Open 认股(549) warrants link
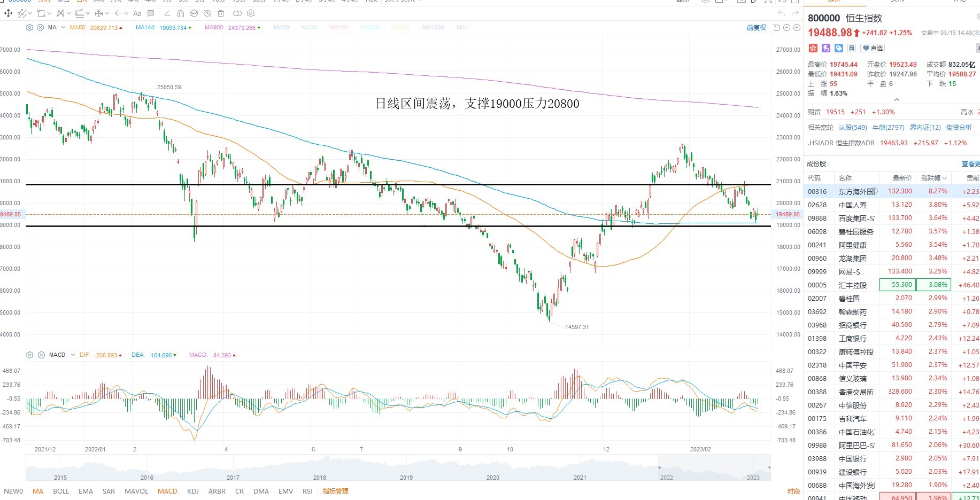 point(853,128)
